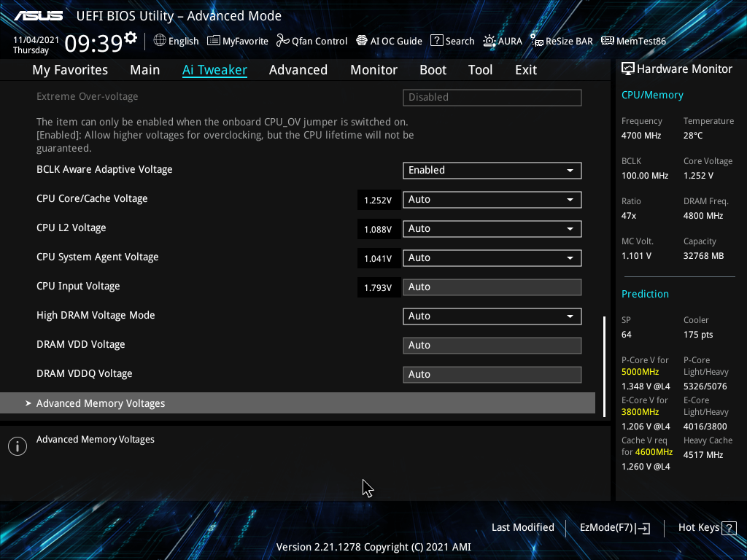747x560 pixels.
Task: Click the 32768 MB capacity value
Action: [703, 256]
